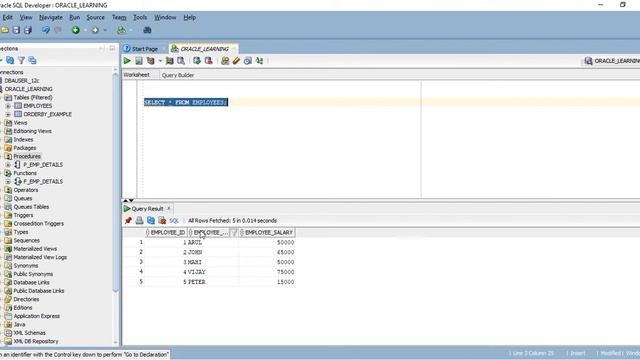Print query results icon
The image size is (640, 360).
pos(140,220)
